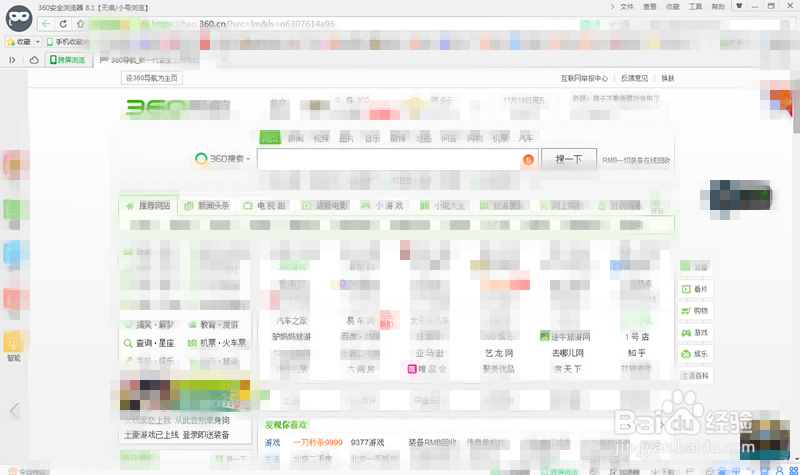Image resolution: width=800 pixels, height=475 pixels.
Task: Open 去哪儿网 site link
Action: coord(568,353)
